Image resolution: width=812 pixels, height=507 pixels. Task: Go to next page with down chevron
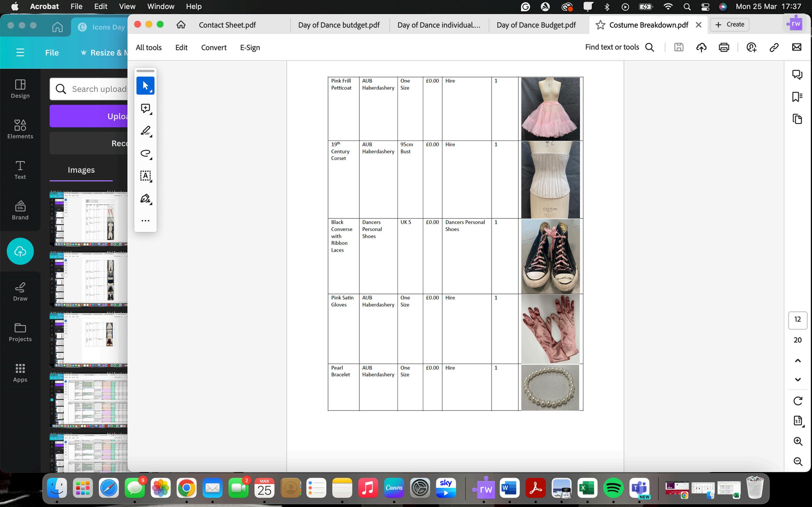[x=798, y=380]
